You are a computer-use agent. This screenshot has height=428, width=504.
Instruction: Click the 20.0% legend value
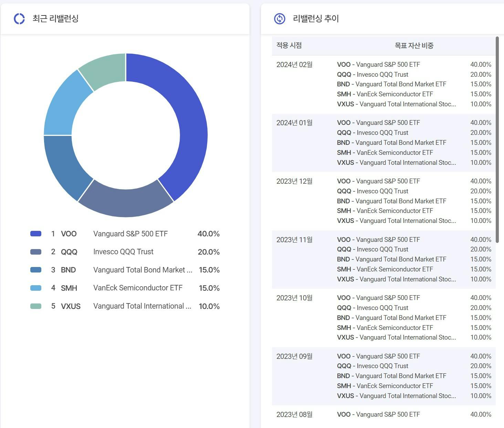pos(209,252)
